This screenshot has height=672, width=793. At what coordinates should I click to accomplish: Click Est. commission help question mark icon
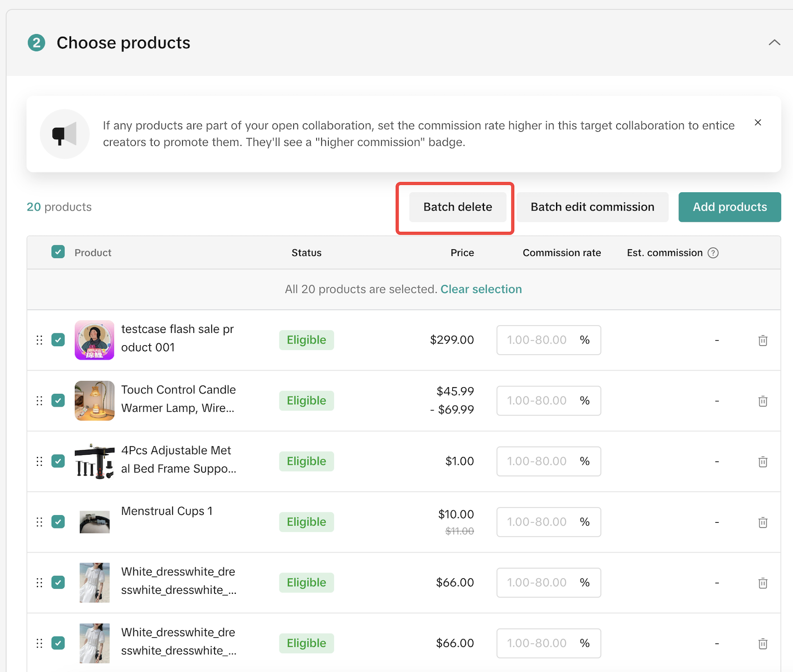pyautogui.click(x=713, y=253)
